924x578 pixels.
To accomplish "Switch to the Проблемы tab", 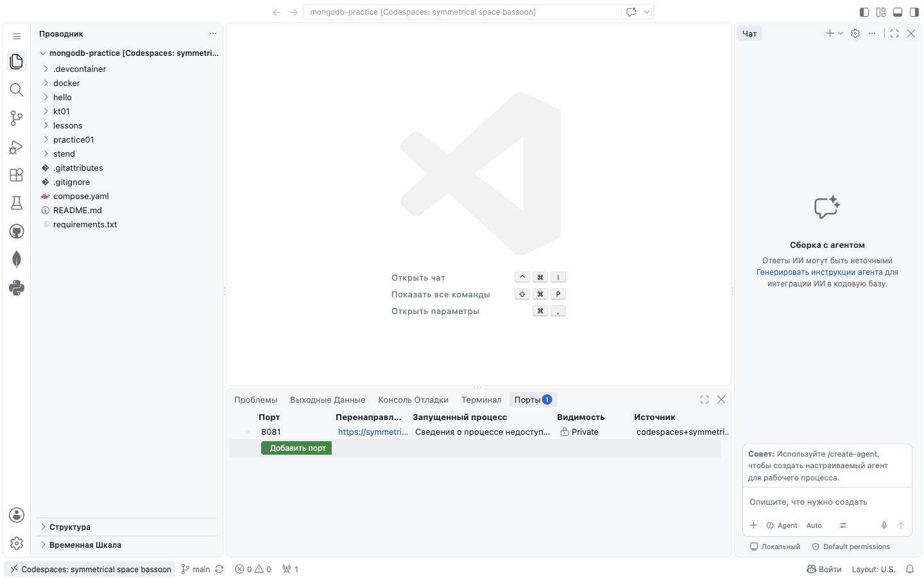I will click(256, 399).
